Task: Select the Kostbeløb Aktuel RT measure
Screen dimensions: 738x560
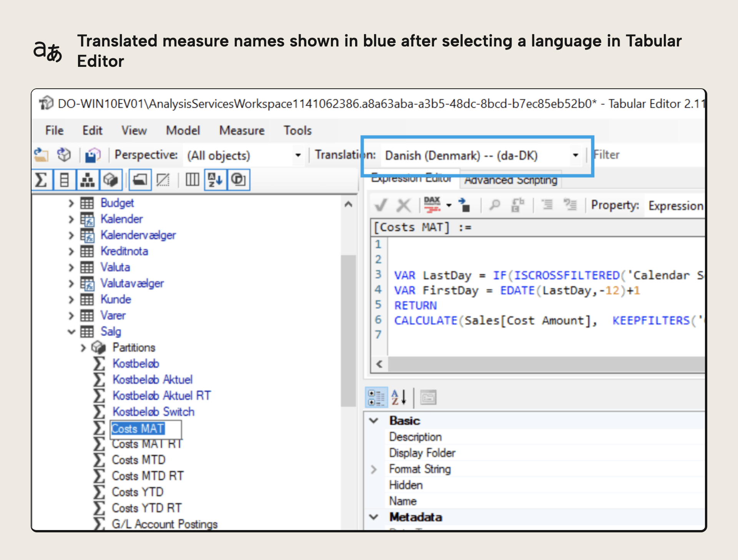Action: (x=161, y=396)
